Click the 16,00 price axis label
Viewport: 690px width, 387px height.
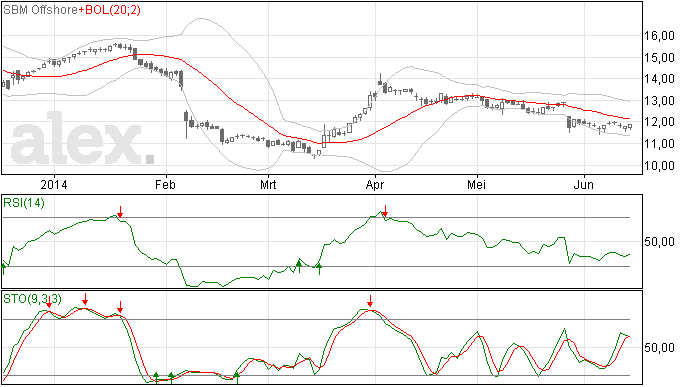[659, 36]
